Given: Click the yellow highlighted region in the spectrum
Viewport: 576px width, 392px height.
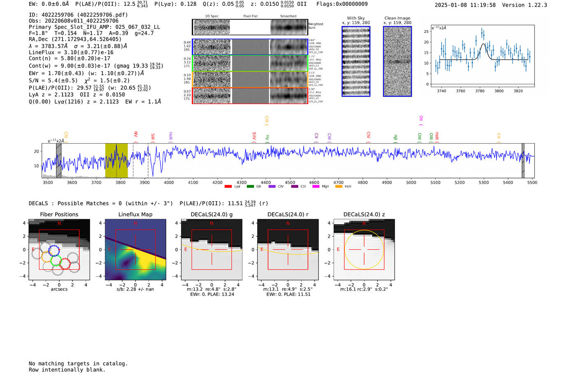Looking at the screenshot, I should [116, 160].
